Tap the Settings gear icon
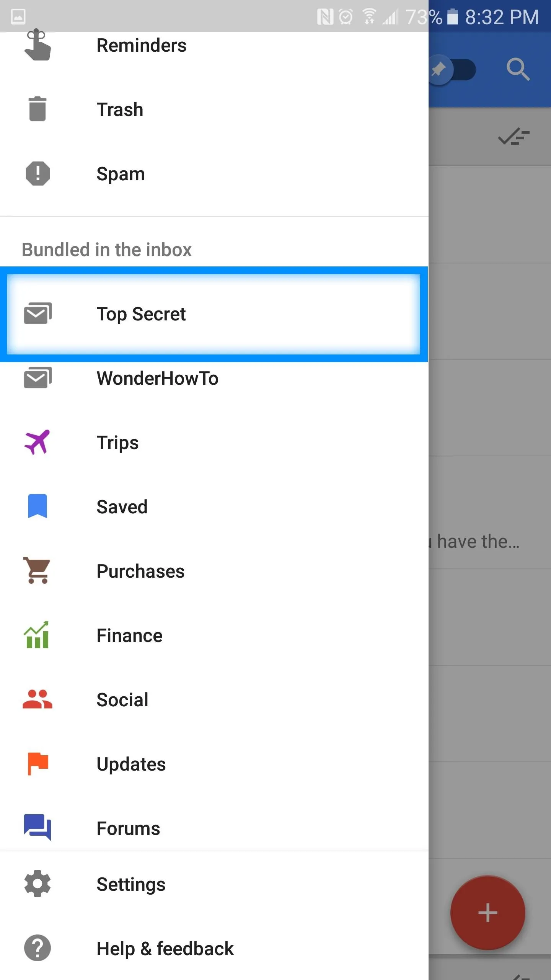Image resolution: width=551 pixels, height=980 pixels. (37, 884)
